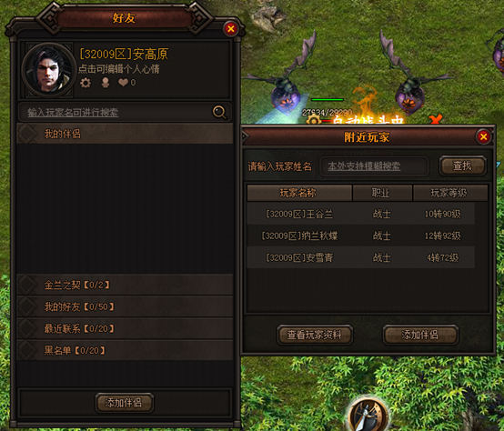Expand the 我的伴侣 section

(125, 134)
